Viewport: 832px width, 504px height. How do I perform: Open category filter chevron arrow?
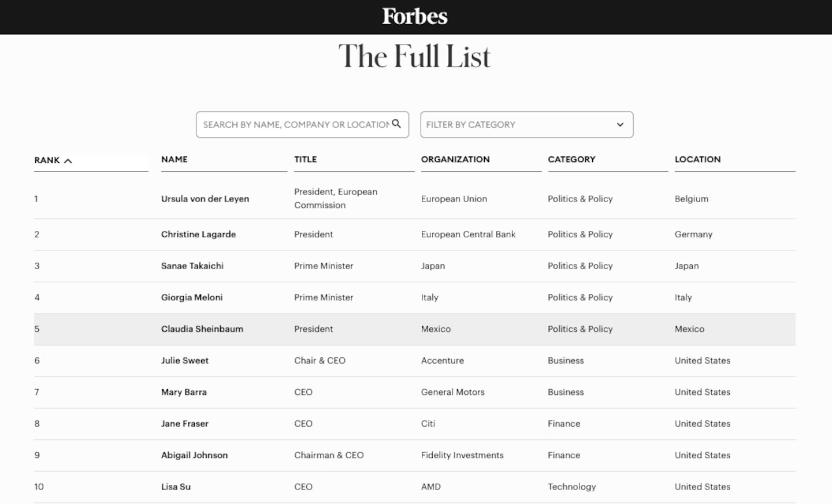(620, 125)
